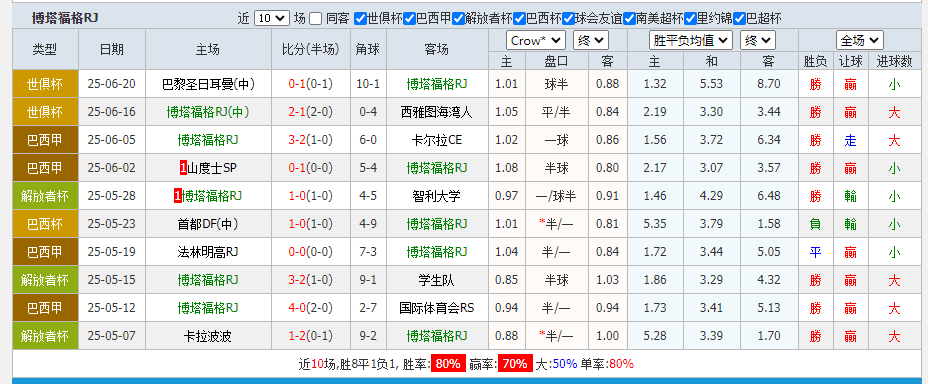Click the 类型 column header

click(45, 50)
